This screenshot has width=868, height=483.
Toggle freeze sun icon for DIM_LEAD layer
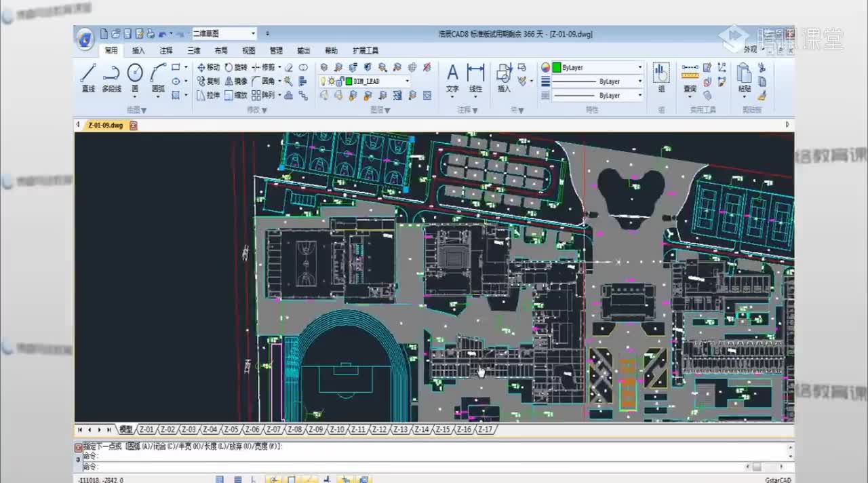[x=332, y=81]
